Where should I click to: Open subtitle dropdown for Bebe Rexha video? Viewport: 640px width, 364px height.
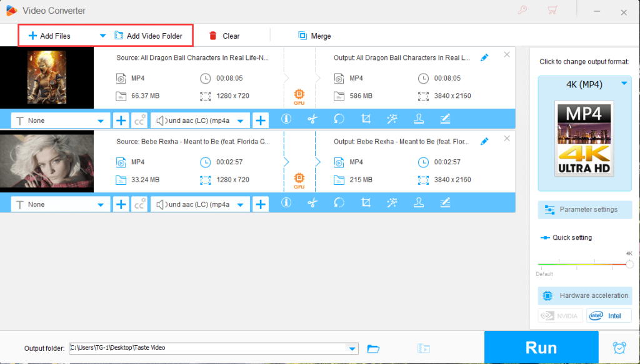pyautogui.click(x=61, y=205)
